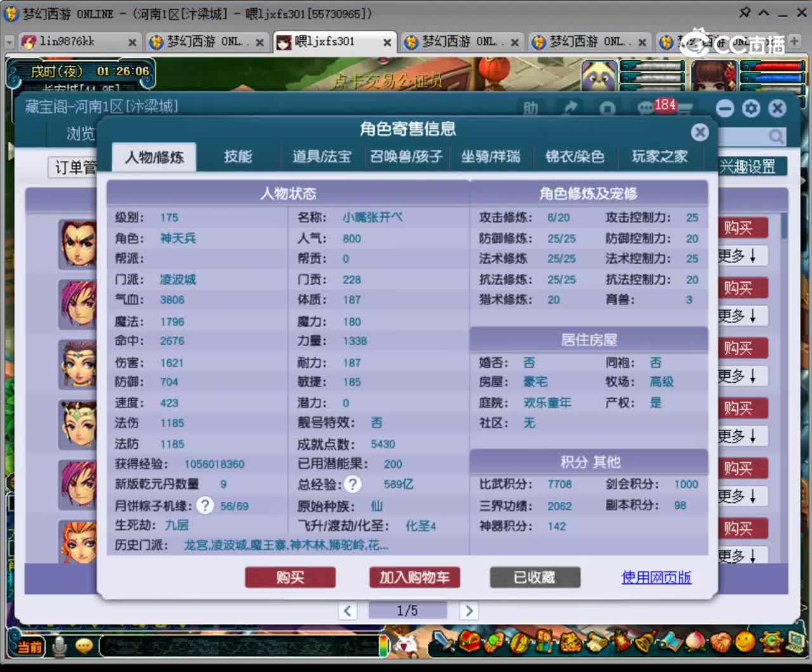The height and width of the screenshot is (672, 812).
Task: Click the share arrow icon in 藏宝阁 header
Action: coord(570,108)
